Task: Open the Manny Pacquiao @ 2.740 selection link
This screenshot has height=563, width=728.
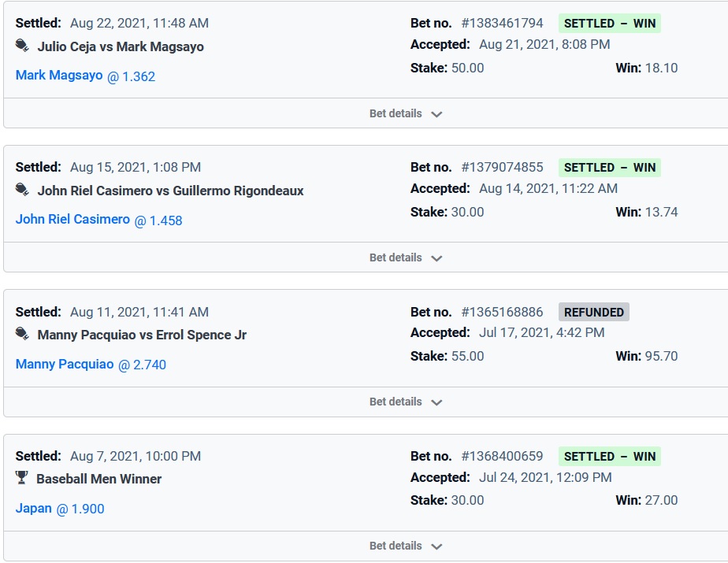Action: (x=91, y=365)
